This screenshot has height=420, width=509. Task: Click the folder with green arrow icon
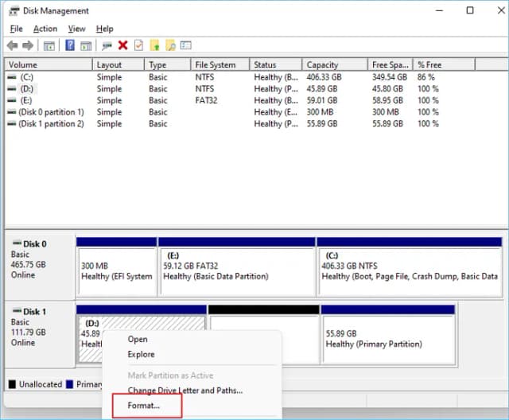click(155, 46)
